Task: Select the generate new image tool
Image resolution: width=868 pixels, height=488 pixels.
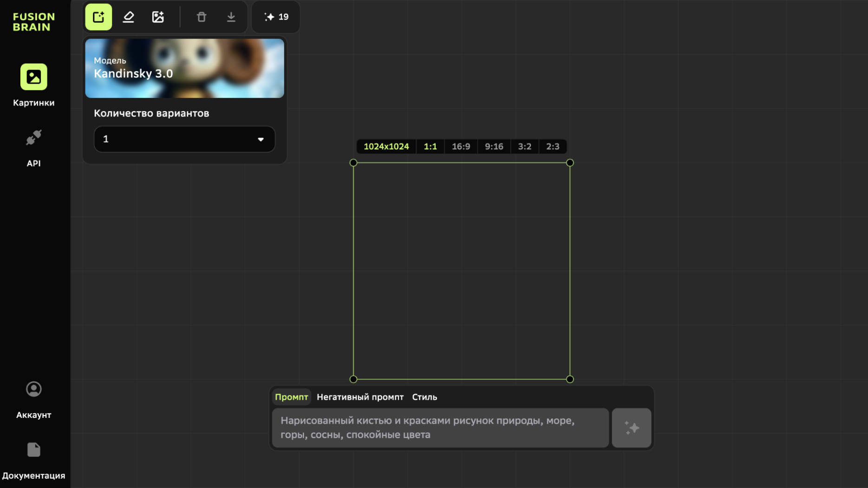Action: point(98,17)
